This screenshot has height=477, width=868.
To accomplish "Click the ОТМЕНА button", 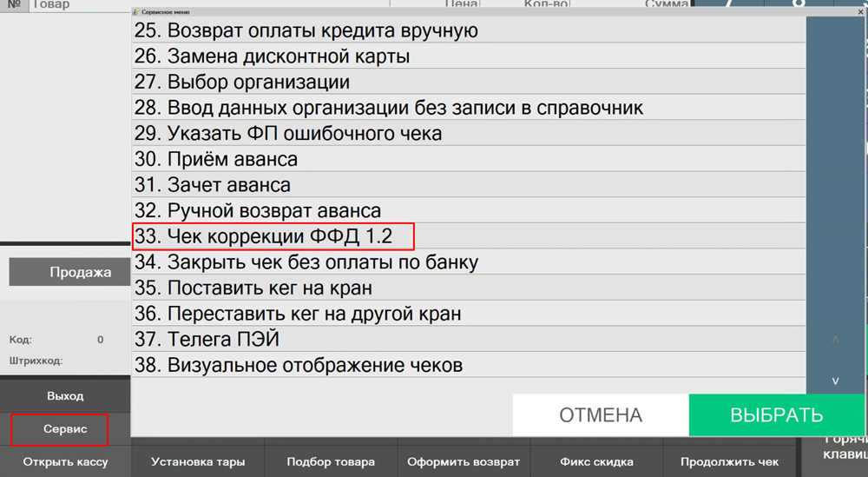I will click(601, 415).
